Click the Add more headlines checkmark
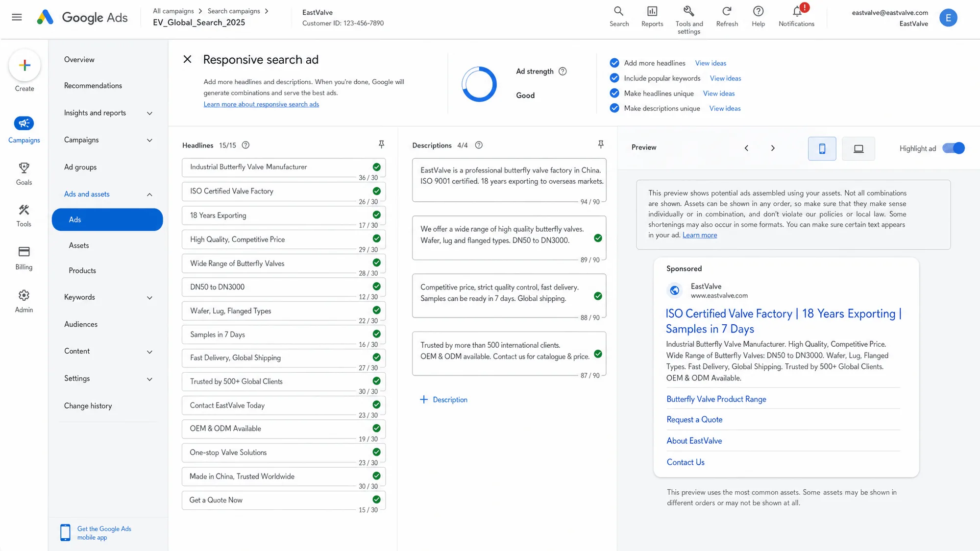Viewport: 980px width, 551px height. tap(614, 63)
